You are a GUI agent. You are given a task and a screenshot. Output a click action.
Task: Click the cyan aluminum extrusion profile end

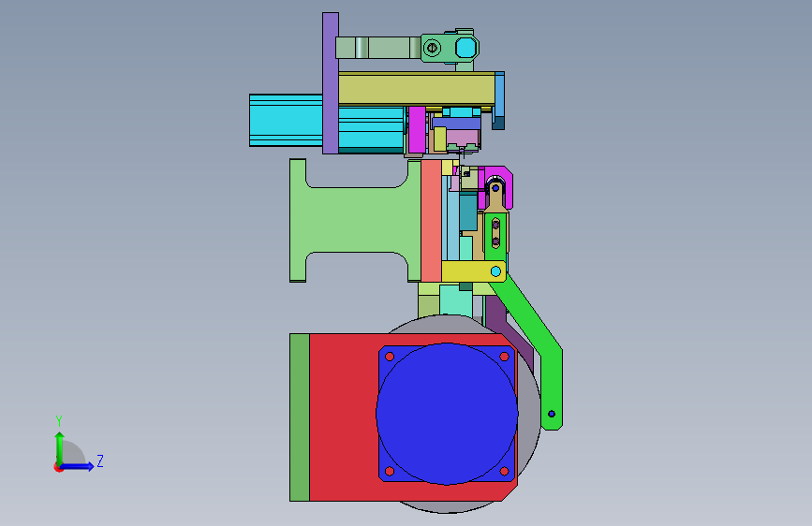point(286,120)
